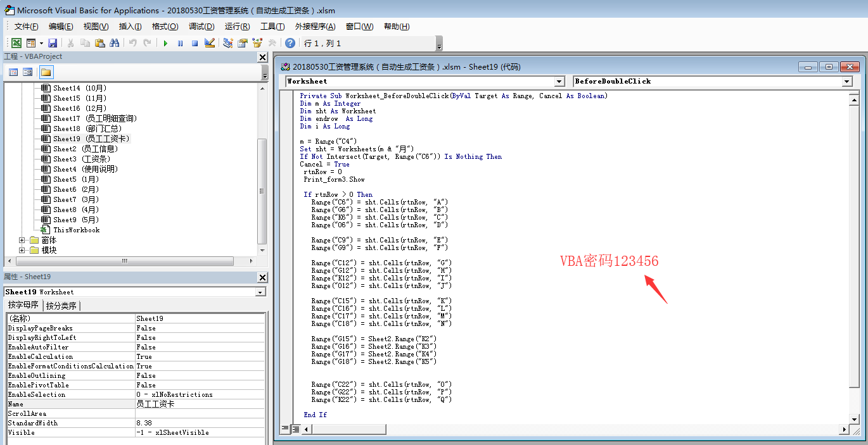Open the BeforeDoubleClick procedure dropdown
This screenshot has width=868, height=445.
[847, 81]
